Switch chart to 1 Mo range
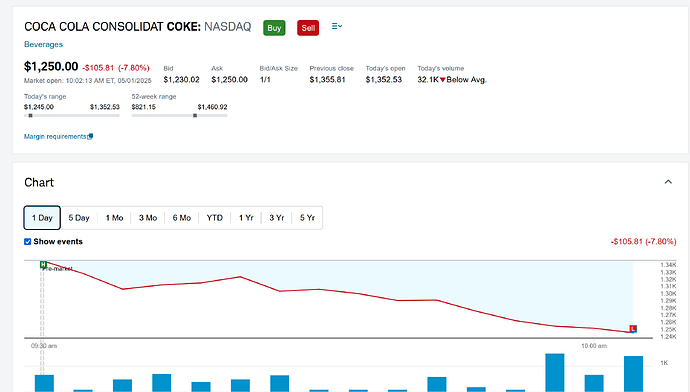The image size is (690, 392). tap(114, 218)
